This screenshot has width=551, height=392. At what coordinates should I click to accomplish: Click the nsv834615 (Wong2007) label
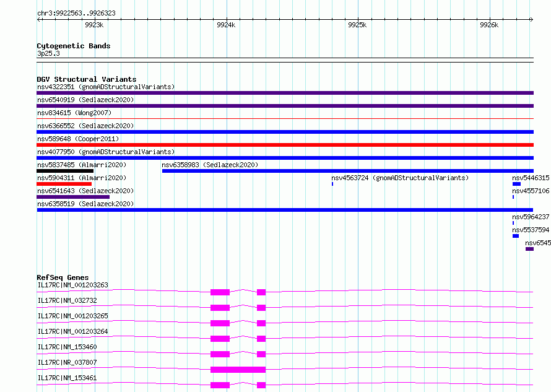coord(74,113)
